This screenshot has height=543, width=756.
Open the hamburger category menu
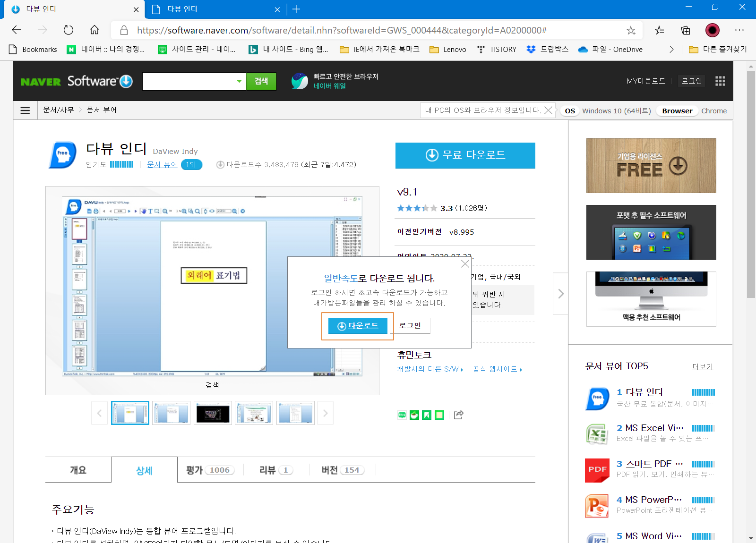26,110
